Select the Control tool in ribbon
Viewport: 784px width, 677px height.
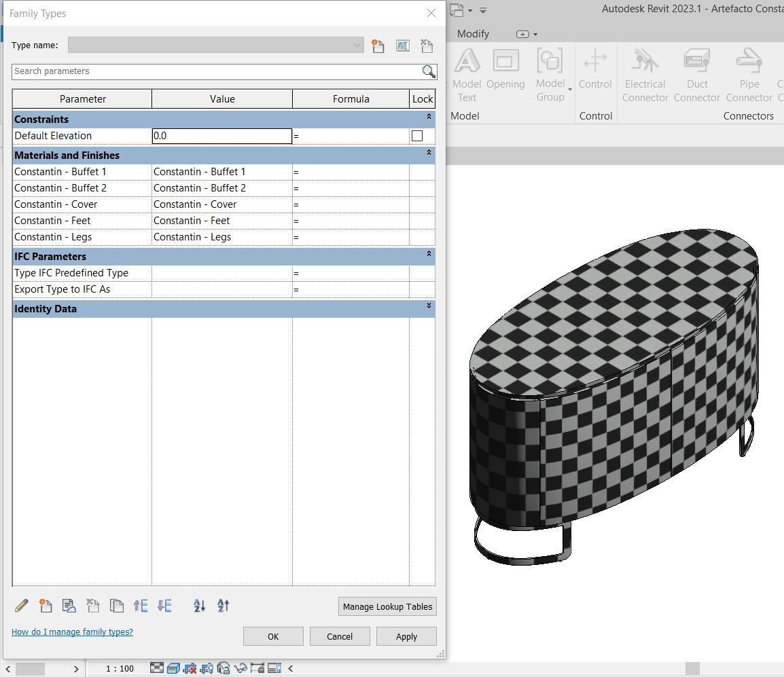tap(595, 69)
